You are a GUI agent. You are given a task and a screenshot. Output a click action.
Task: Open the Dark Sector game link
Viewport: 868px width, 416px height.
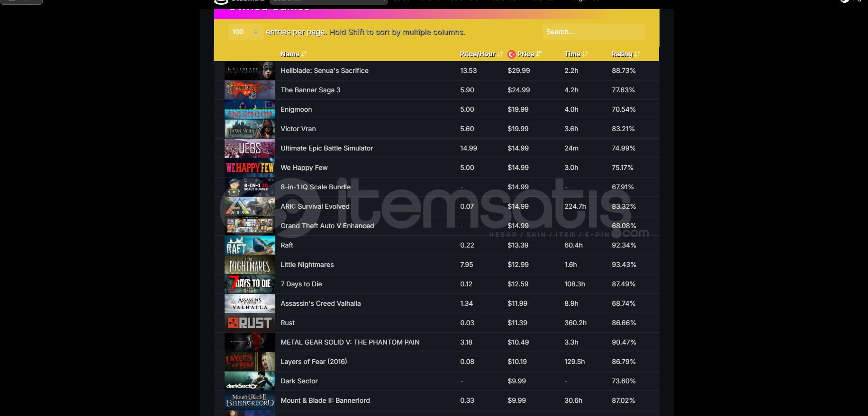(x=299, y=381)
